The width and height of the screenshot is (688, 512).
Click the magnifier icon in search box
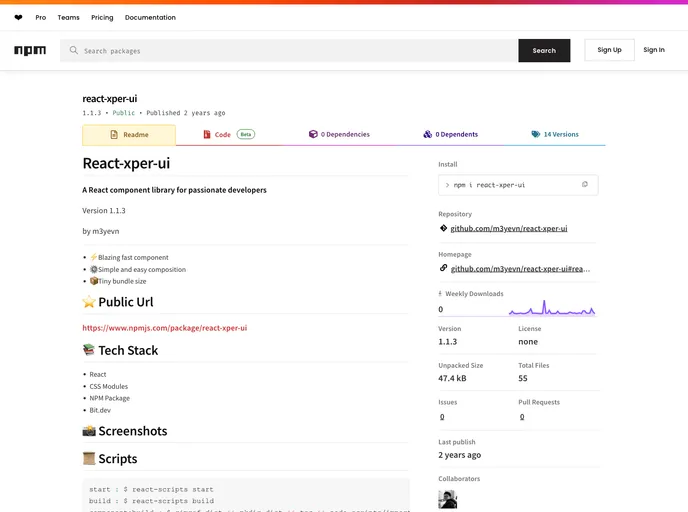coord(74,50)
